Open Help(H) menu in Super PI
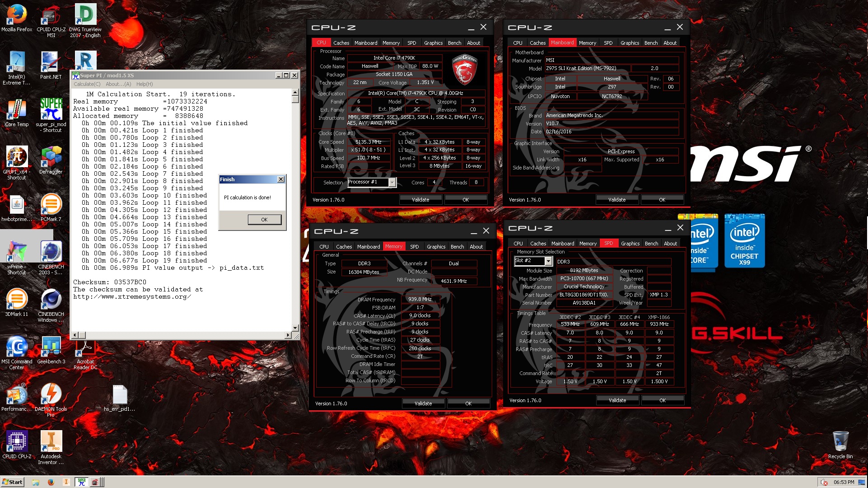Image resolution: width=868 pixels, height=488 pixels. (145, 84)
